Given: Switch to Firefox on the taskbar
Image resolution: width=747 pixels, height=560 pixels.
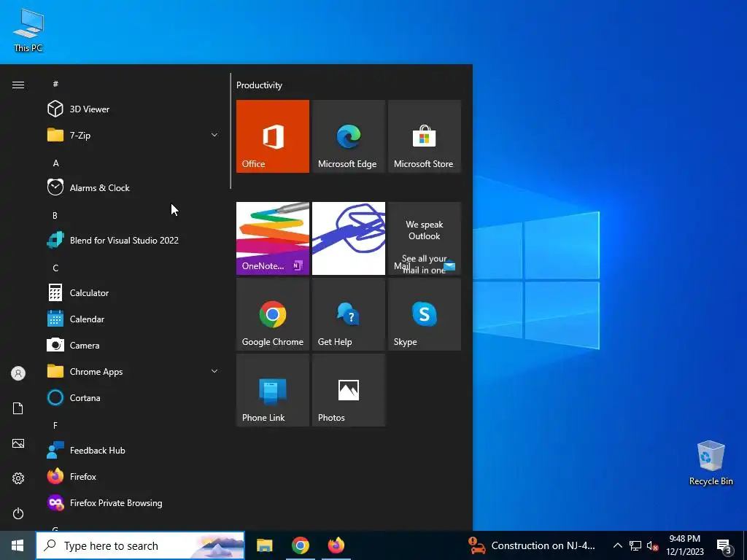Looking at the screenshot, I should tap(336, 545).
